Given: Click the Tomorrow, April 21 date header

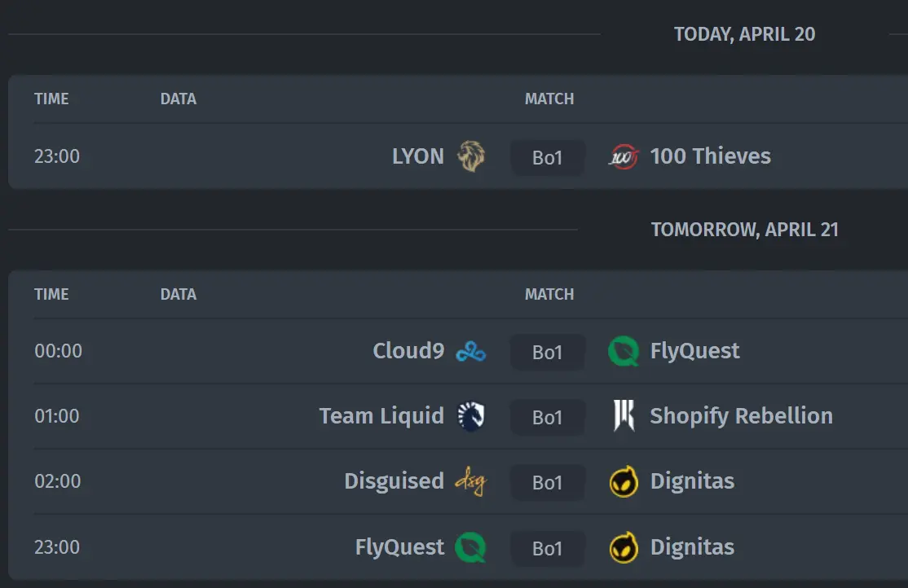Looking at the screenshot, I should click(x=745, y=230).
